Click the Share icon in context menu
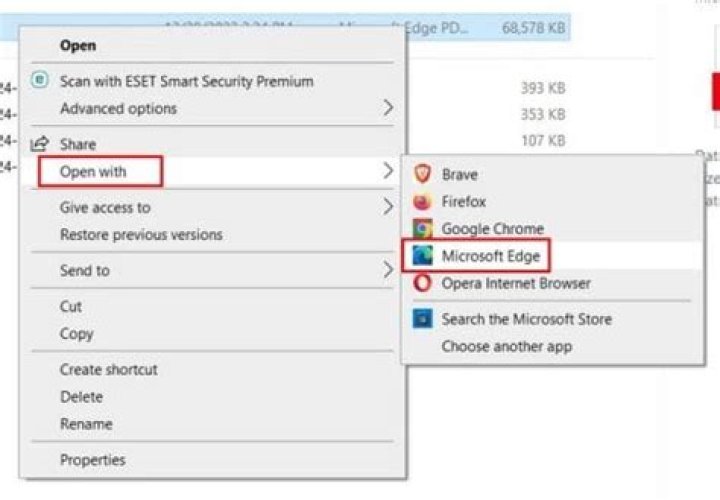The height and width of the screenshot is (500, 720). [x=40, y=144]
